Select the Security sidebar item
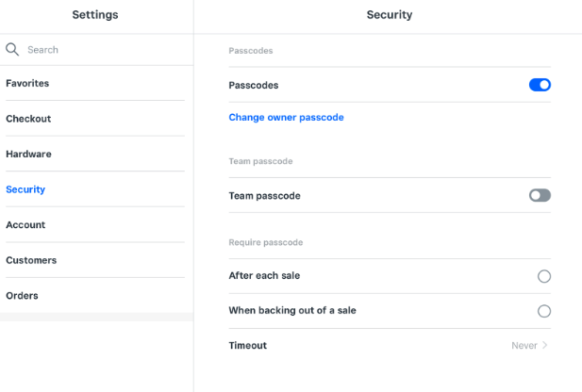The height and width of the screenshot is (392, 582). click(x=25, y=189)
